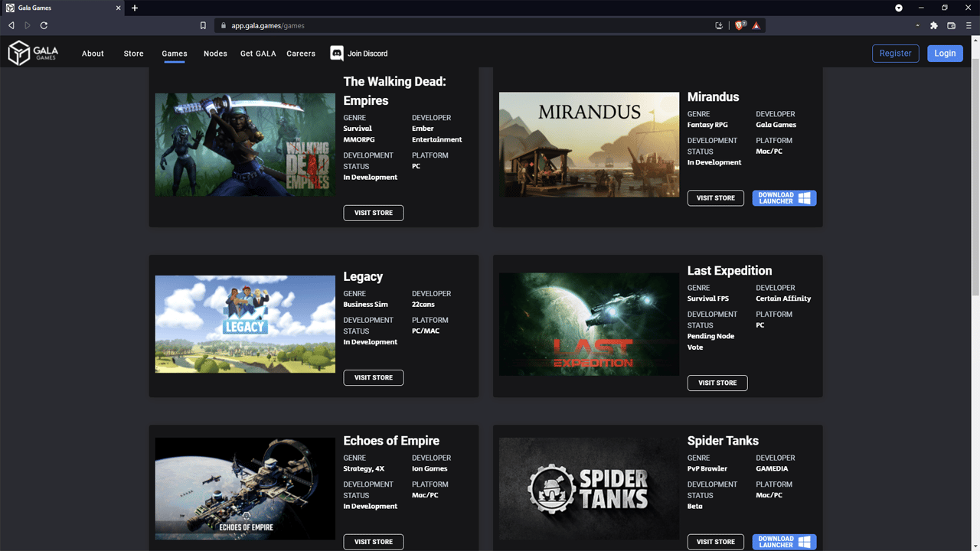Screen dimensions: 980x551
Task: Visit store for Last Expedition
Action: click(717, 383)
